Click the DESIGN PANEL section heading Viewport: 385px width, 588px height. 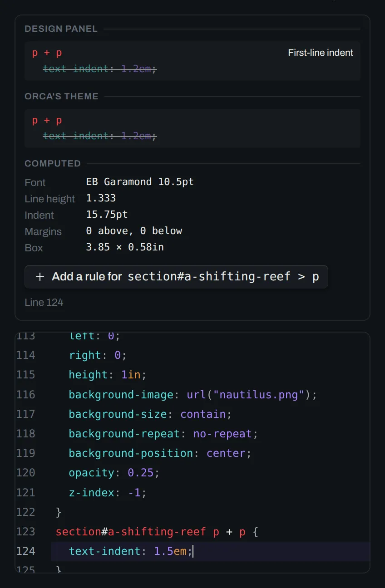pyautogui.click(x=61, y=29)
